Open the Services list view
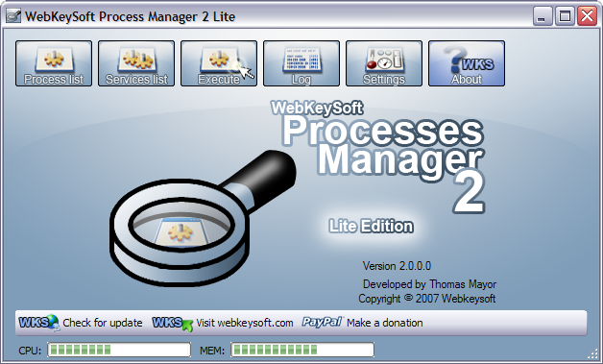Viewport: 603px width, 364px height. 136,63
